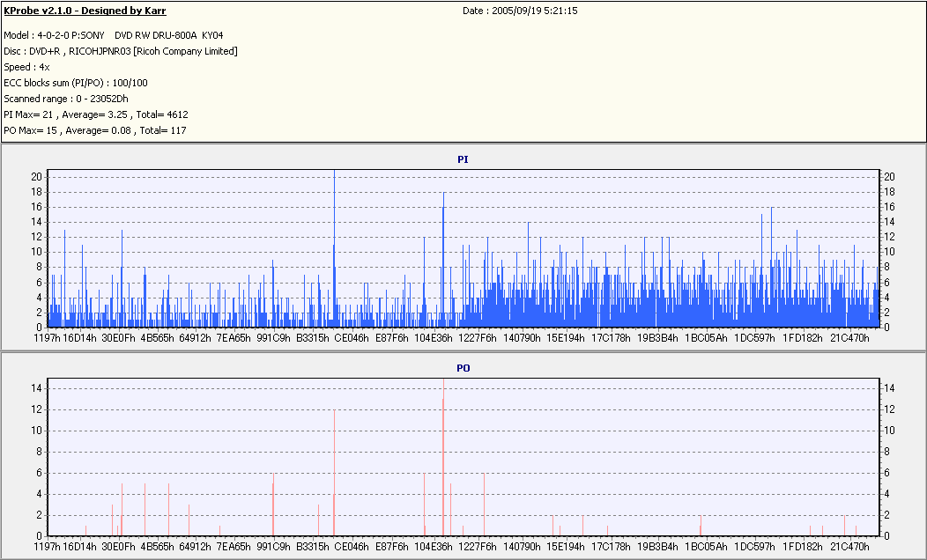Click 'E87F6h' on the PI chart axis
Screen dimensions: 927x560
pyautogui.click(x=392, y=338)
